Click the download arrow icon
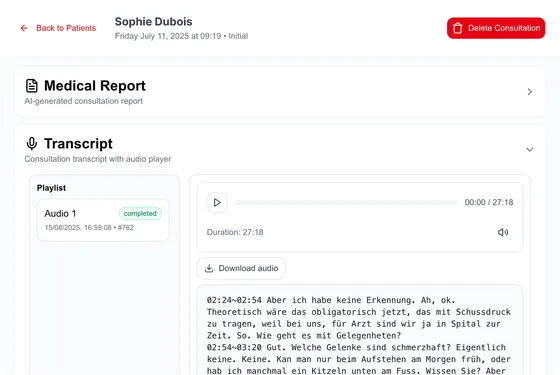560x375 pixels. tap(209, 268)
